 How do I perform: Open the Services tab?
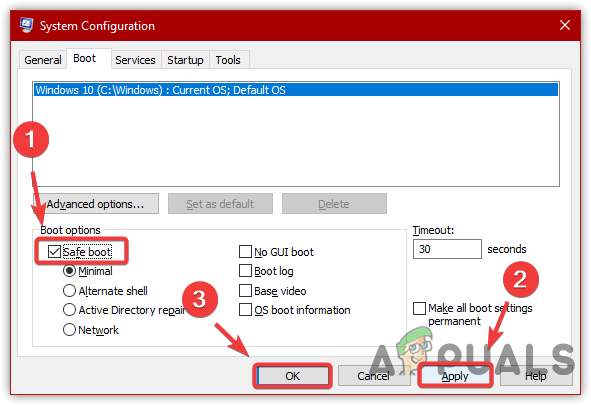[136, 60]
